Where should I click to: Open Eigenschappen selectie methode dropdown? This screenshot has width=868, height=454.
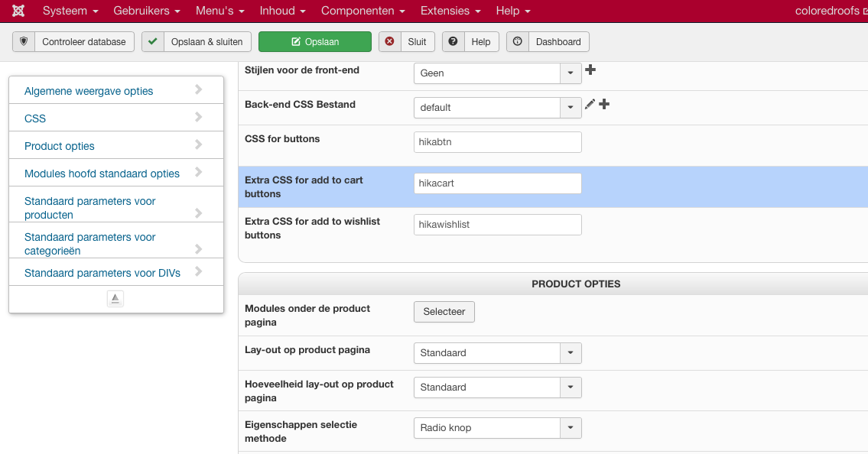(x=497, y=428)
